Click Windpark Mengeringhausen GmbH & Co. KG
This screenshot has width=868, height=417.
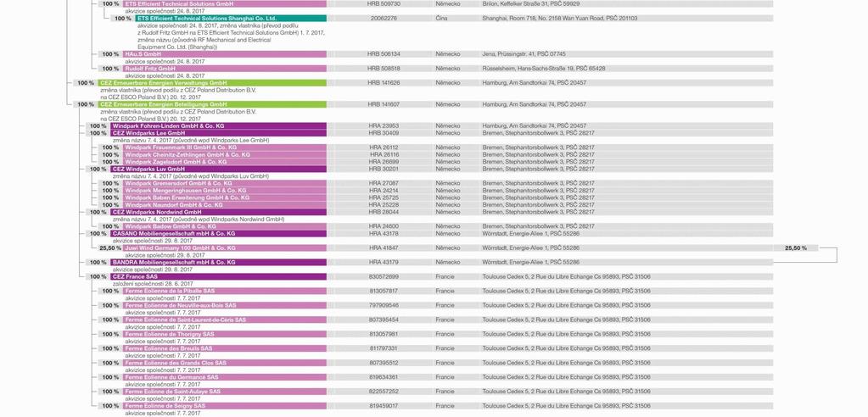tap(186, 191)
